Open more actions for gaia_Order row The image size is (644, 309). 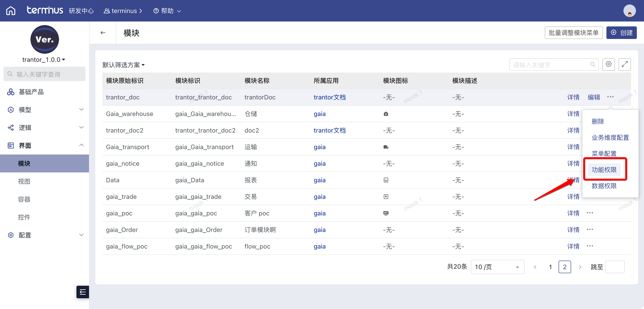tap(590, 229)
